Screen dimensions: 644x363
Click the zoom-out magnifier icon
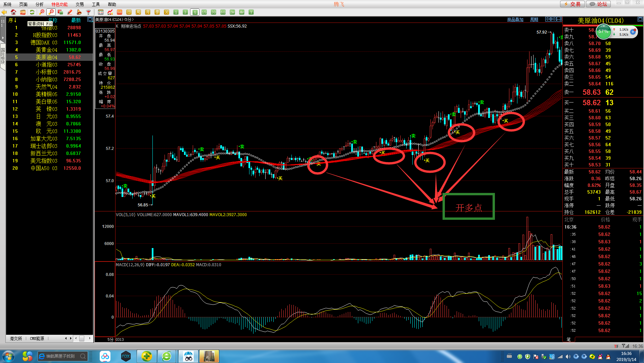51,12
